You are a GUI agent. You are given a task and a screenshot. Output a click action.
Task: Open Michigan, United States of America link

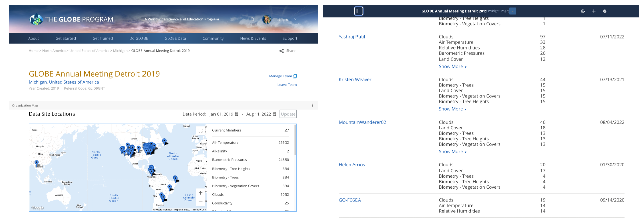pos(64,82)
